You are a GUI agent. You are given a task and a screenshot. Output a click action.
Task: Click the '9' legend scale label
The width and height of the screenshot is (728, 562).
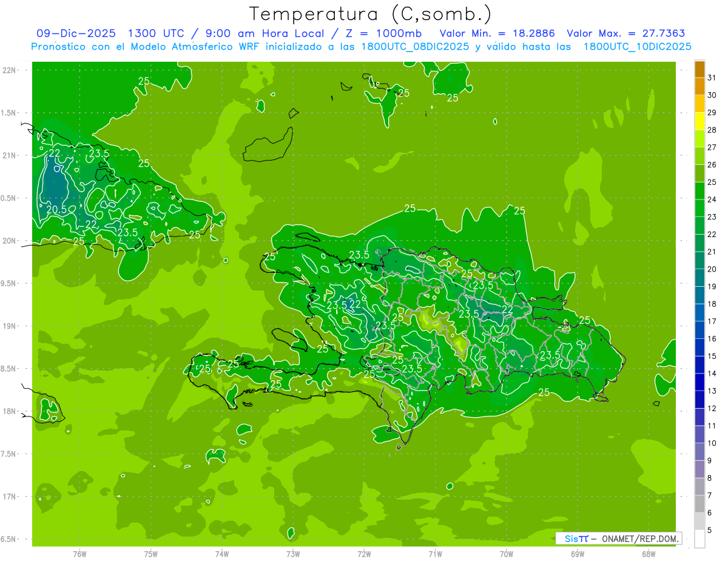tap(710, 461)
